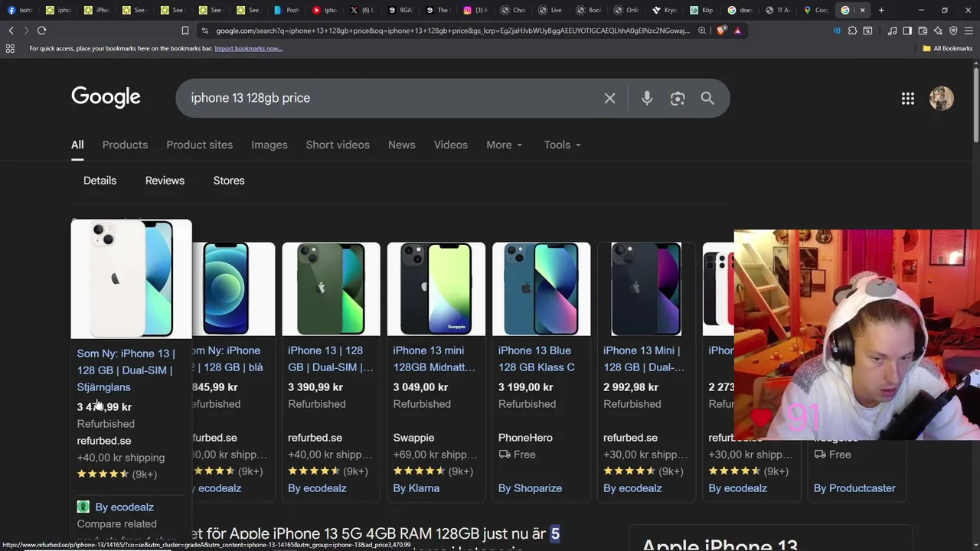This screenshot has width=980, height=551.
Task: Switch to Short videos tab
Action: (x=338, y=145)
